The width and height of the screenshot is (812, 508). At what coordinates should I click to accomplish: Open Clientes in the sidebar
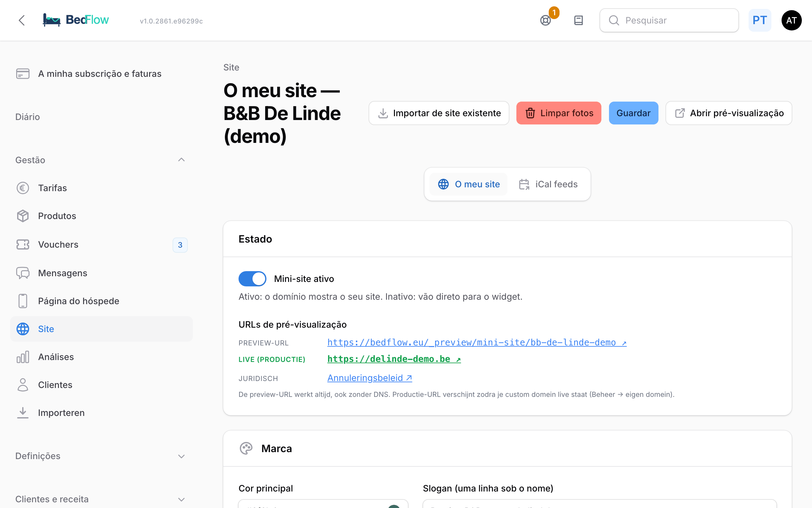click(101, 385)
